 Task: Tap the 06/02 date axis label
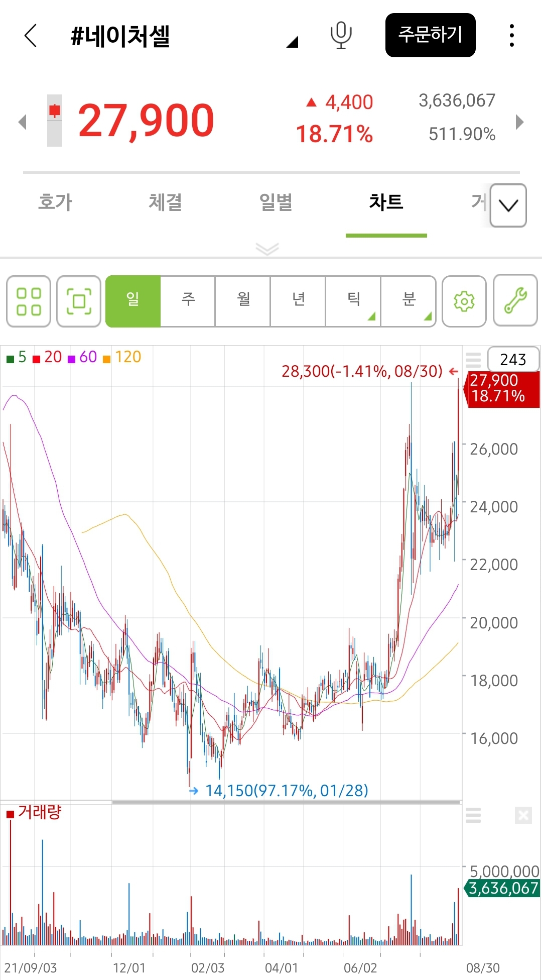360,968
